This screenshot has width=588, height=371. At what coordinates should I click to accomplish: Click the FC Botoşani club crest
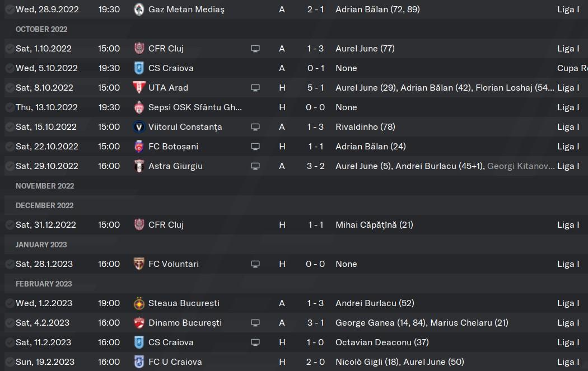139,147
